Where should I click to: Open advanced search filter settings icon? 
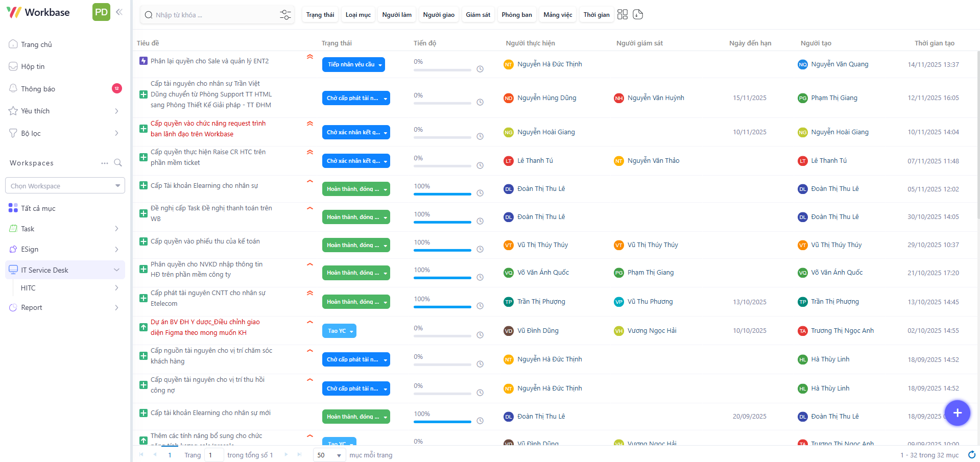pos(285,15)
